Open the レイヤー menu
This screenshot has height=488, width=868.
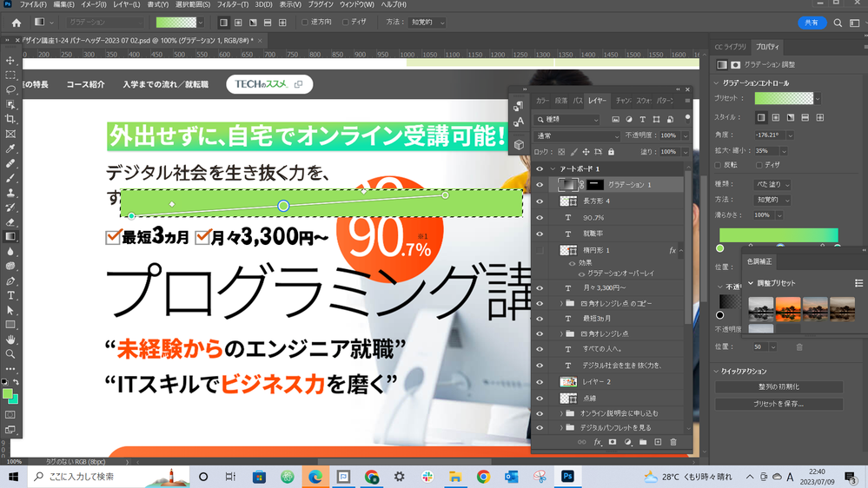point(126,4)
